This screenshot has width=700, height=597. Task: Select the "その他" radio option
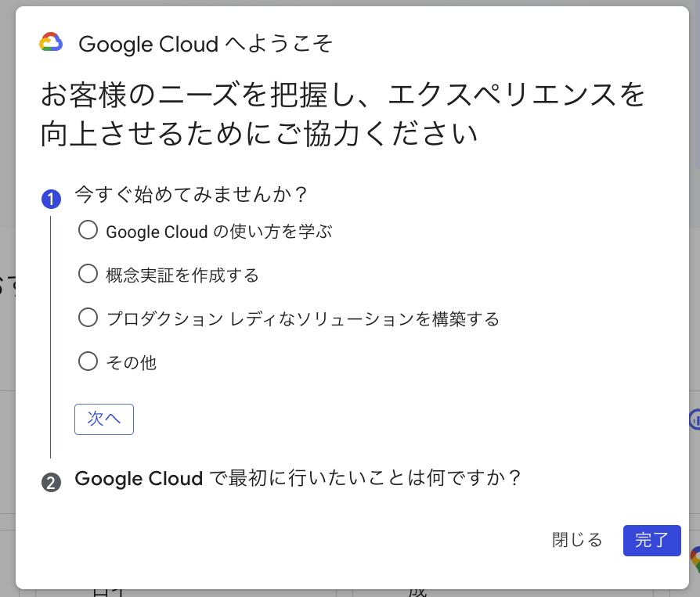88,361
